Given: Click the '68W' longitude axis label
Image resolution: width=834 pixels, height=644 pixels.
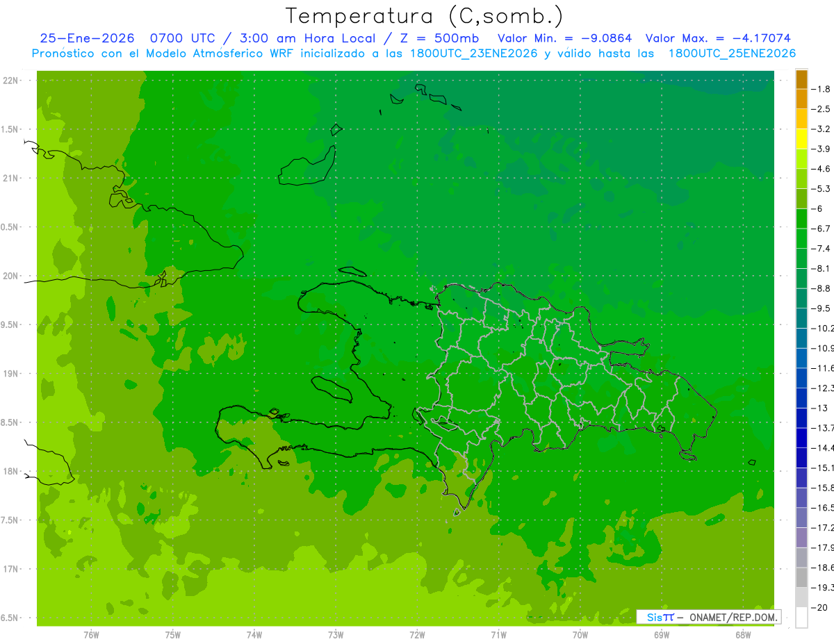Looking at the screenshot, I should pos(742,635).
